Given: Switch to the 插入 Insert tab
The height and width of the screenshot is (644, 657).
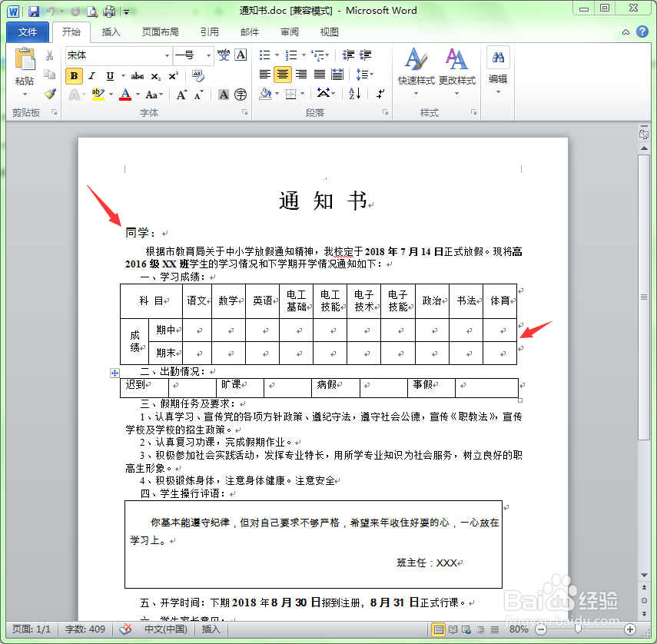Looking at the screenshot, I should (x=111, y=32).
